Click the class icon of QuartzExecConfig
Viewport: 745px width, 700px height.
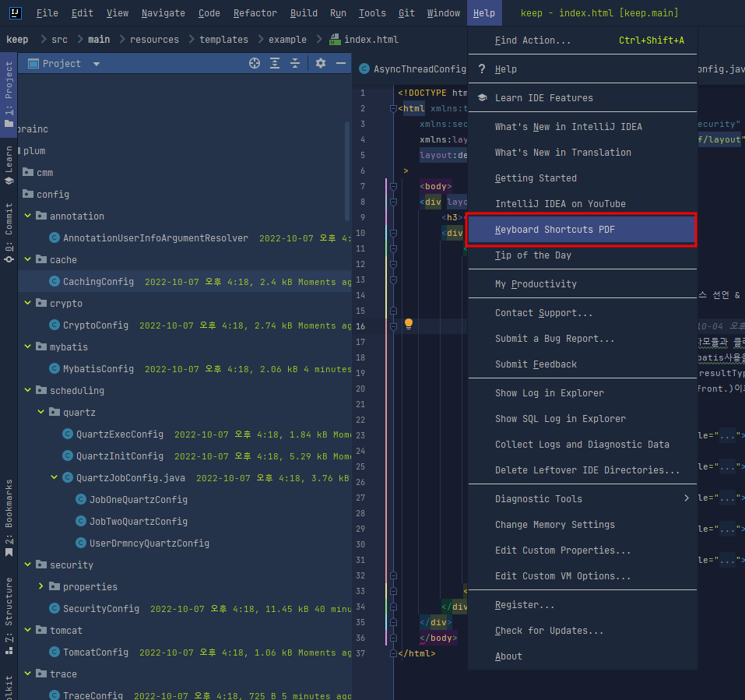[x=68, y=434]
